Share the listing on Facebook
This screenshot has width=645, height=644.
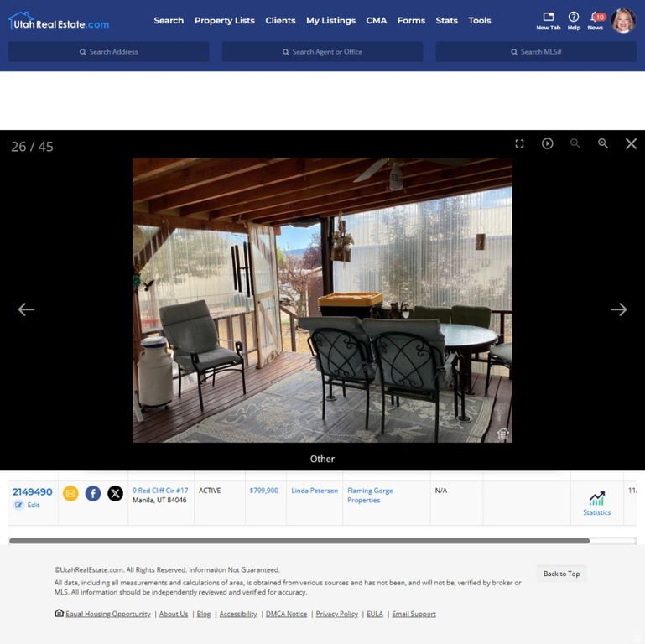[93, 493]
